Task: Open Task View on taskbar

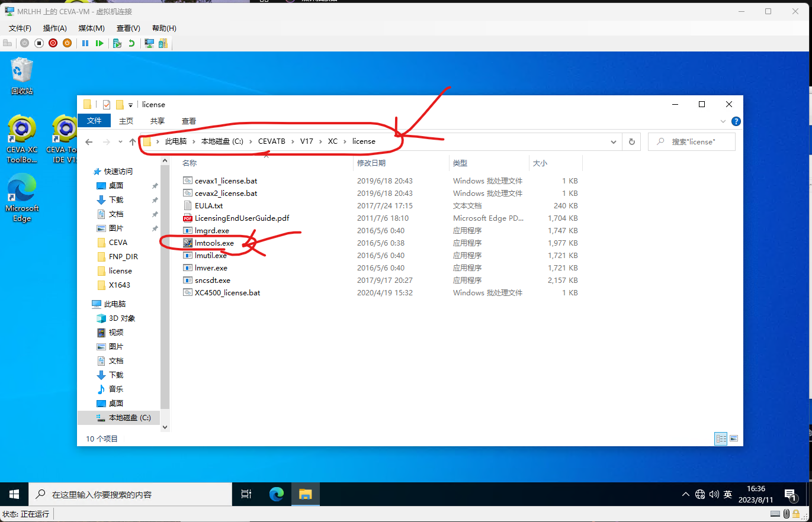Action: [246, 494]
